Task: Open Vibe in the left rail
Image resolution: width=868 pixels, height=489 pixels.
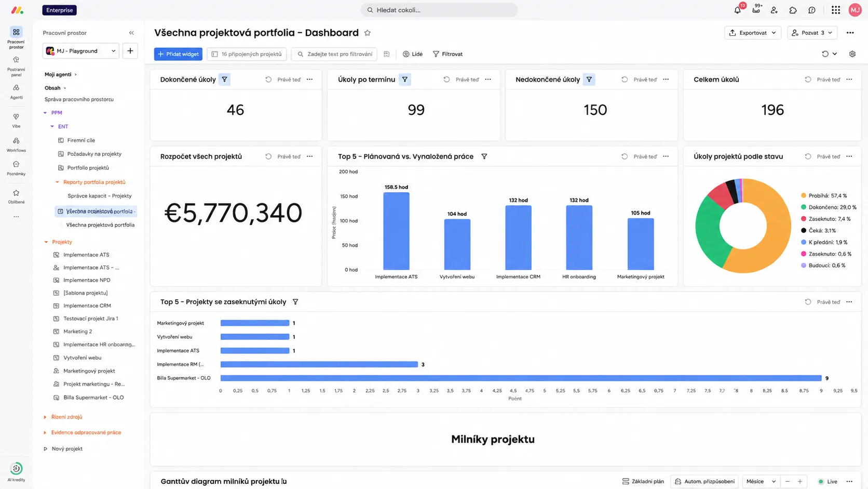Action: coord(16,121)
